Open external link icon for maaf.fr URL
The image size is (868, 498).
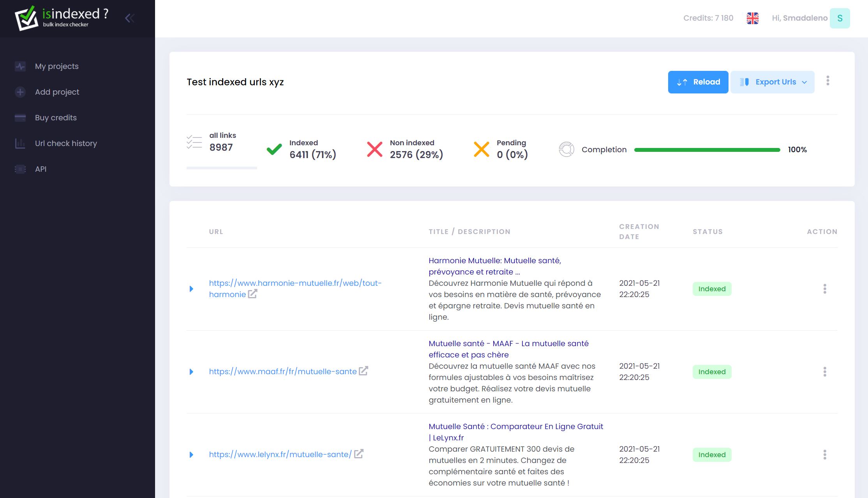click(363, 371)
